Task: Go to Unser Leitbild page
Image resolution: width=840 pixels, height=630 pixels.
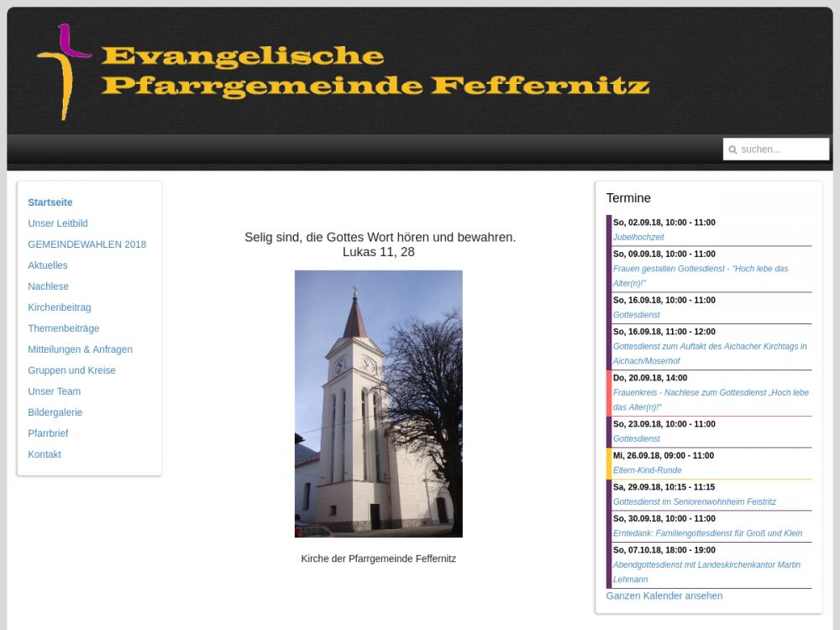Action: click(58, 223)
